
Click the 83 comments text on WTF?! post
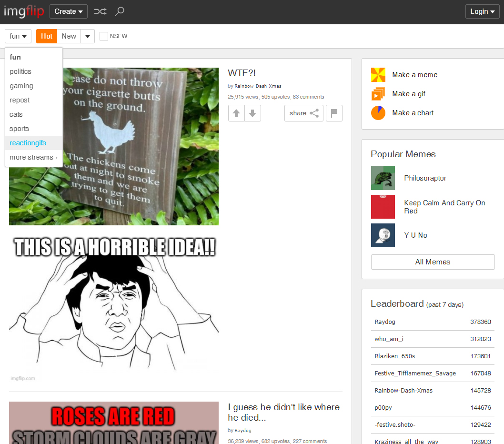click(308, 97)
